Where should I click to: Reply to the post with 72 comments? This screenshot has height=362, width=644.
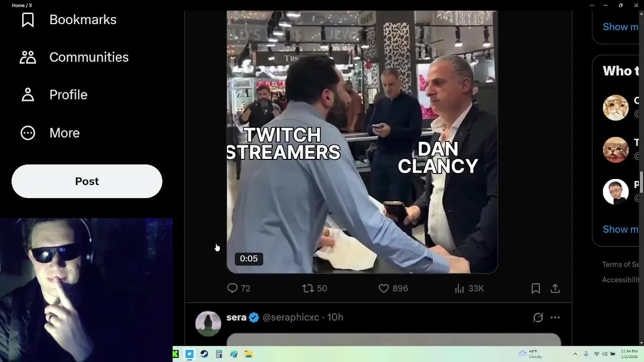238,288
